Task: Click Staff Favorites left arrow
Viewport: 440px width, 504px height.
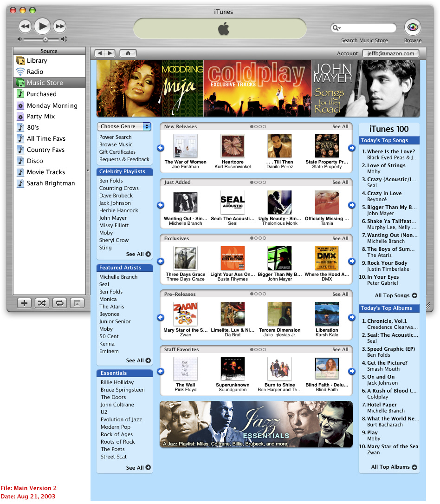Action: (161, 372)
